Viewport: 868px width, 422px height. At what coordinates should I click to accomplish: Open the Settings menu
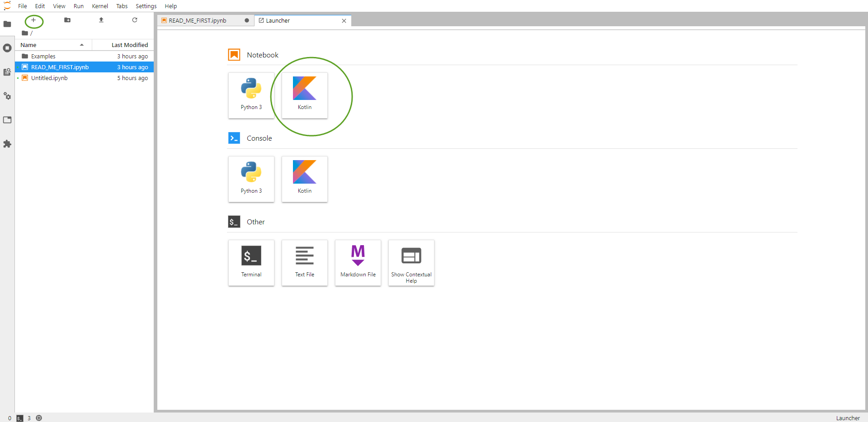pos(146,6)
